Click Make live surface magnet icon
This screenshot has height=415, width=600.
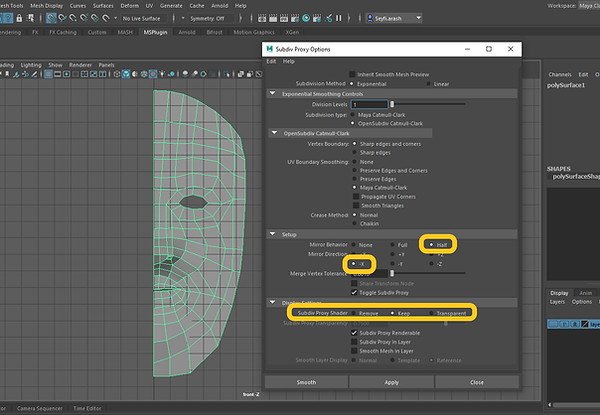(106, 18)
